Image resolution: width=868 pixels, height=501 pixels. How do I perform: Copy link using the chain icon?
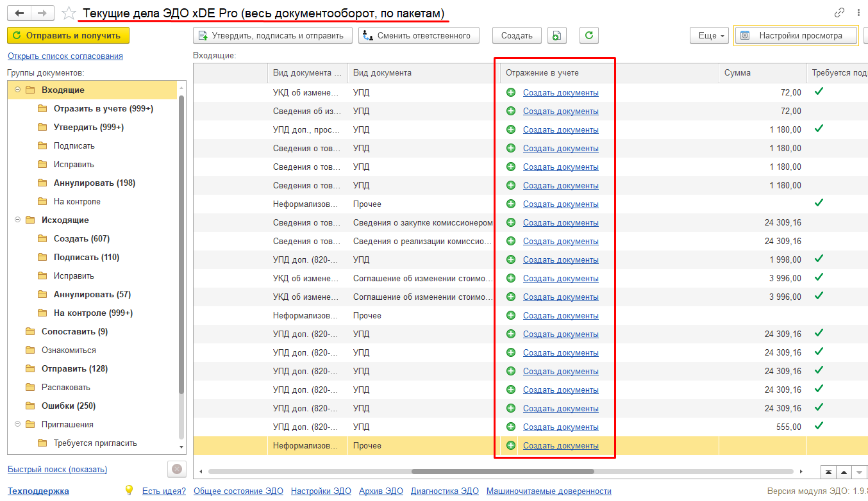pyautogui.click(x=839, y=12)
